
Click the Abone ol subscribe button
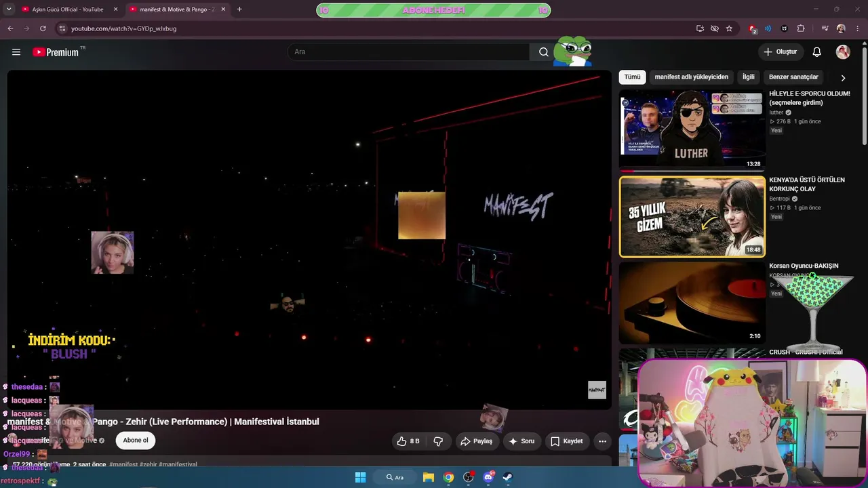click(136, 441)
